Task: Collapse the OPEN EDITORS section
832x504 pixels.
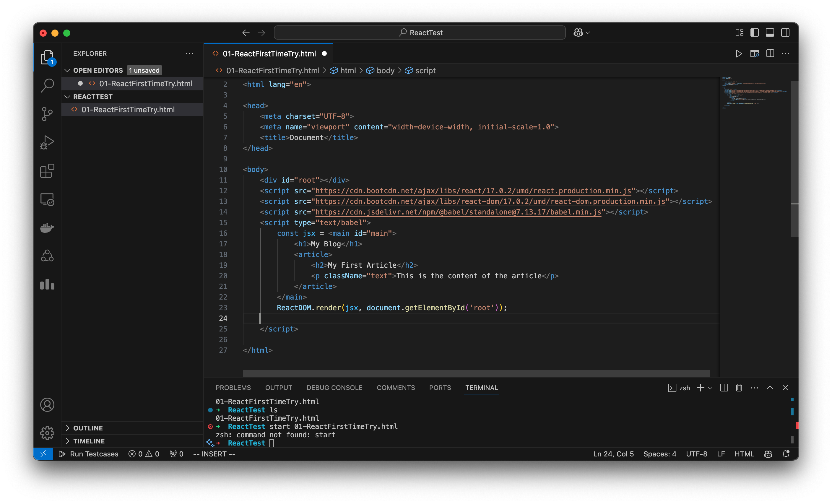Action: (x=68, y=70)
